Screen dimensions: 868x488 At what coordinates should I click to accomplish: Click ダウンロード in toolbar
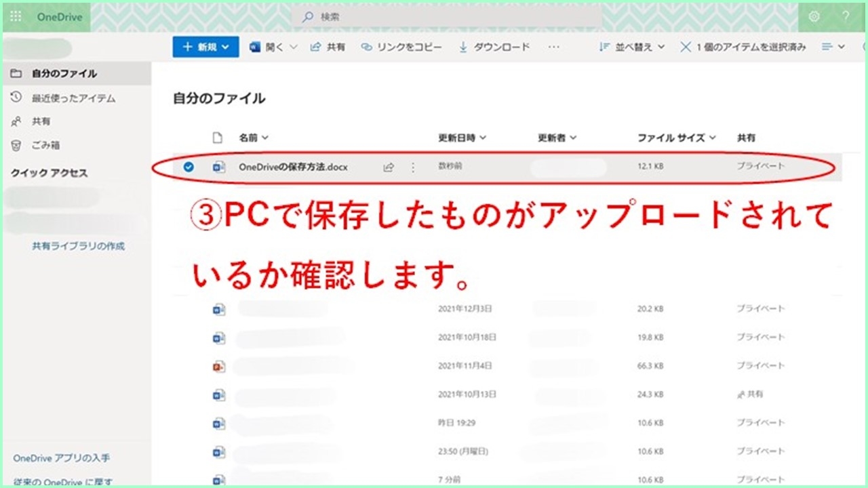pyautogui.click(x=494, y=47)
